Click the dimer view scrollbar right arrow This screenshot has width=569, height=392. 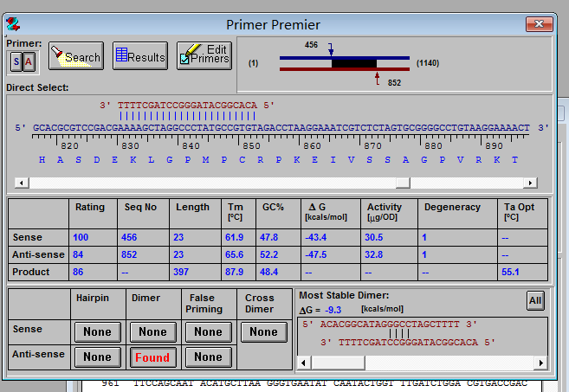540,363
